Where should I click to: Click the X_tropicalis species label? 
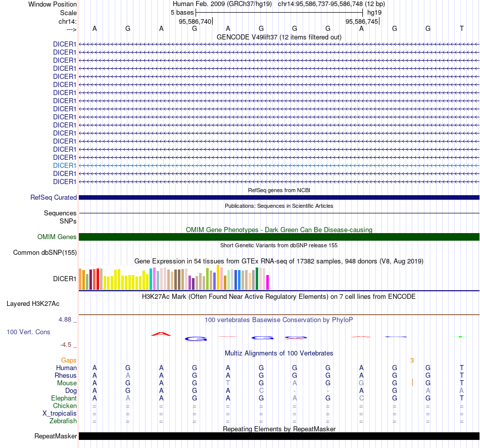pos(60,414)
